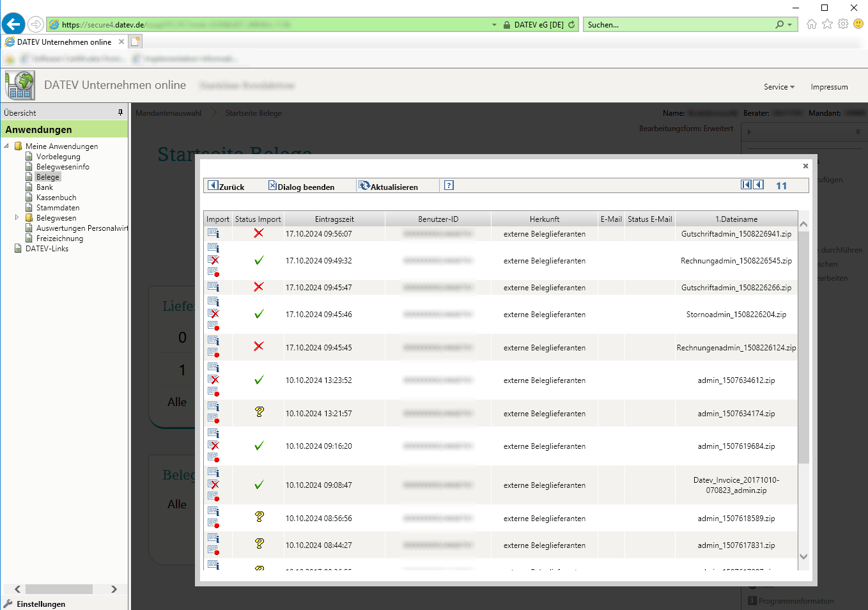The width and height of the screenshot is (868, 610).
Task: Click yellow question mark status for 08:44:27 entry
Action: click(x=259, y=544)
